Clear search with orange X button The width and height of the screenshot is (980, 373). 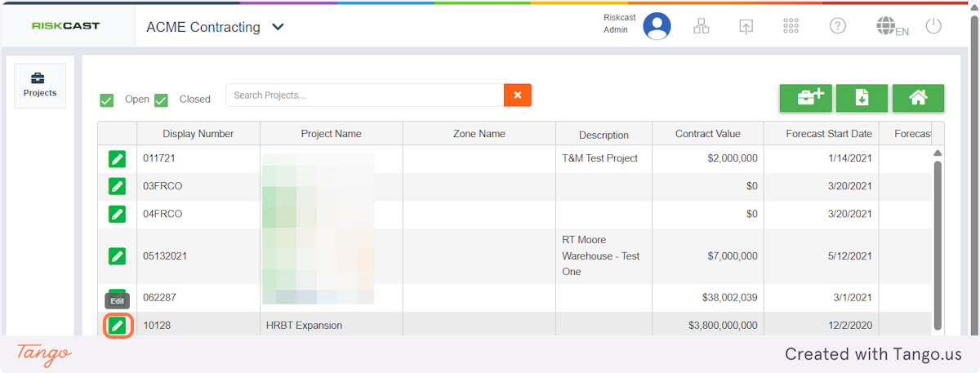pos(518,95)
